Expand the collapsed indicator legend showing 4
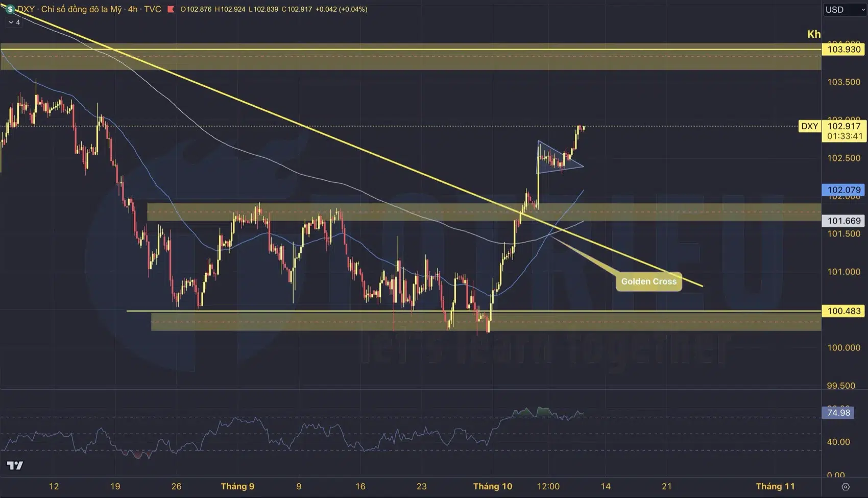This screenshot has height=498, width=868. [x=14, y=22]
